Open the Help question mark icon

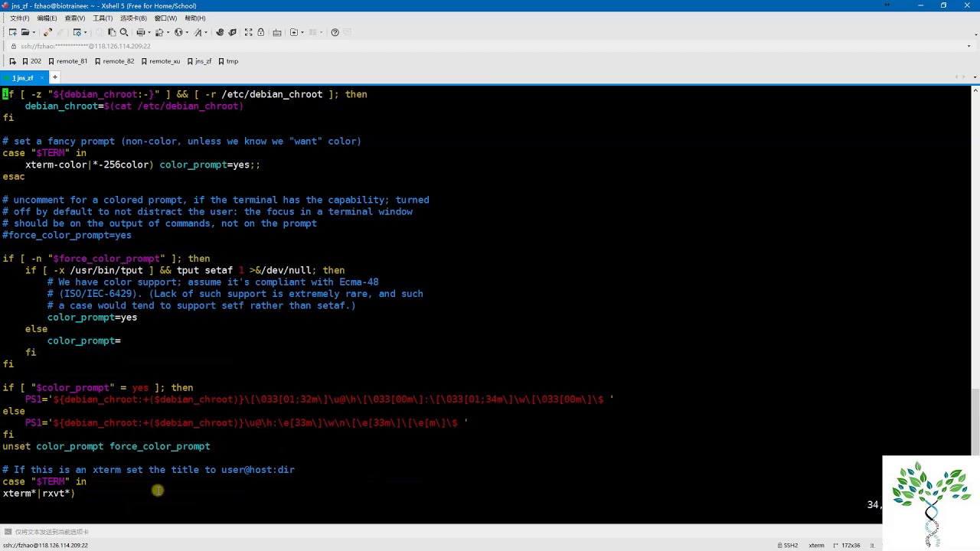pos(335,32)
